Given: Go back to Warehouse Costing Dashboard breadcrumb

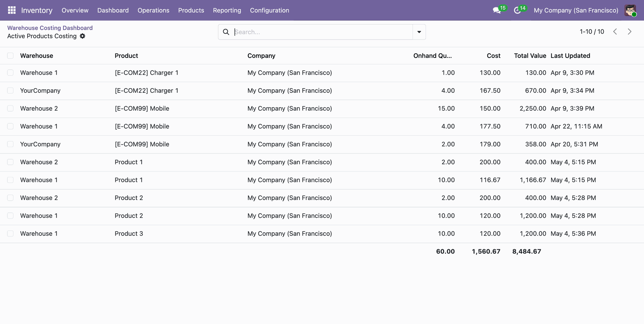Looking at the screenshot, I should pos(50,28).
